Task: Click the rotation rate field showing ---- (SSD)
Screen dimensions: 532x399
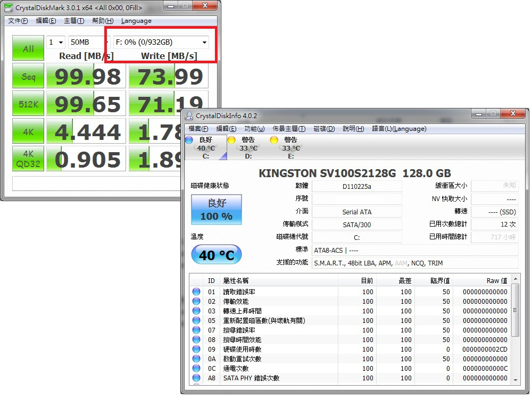Action: [495, 212]
